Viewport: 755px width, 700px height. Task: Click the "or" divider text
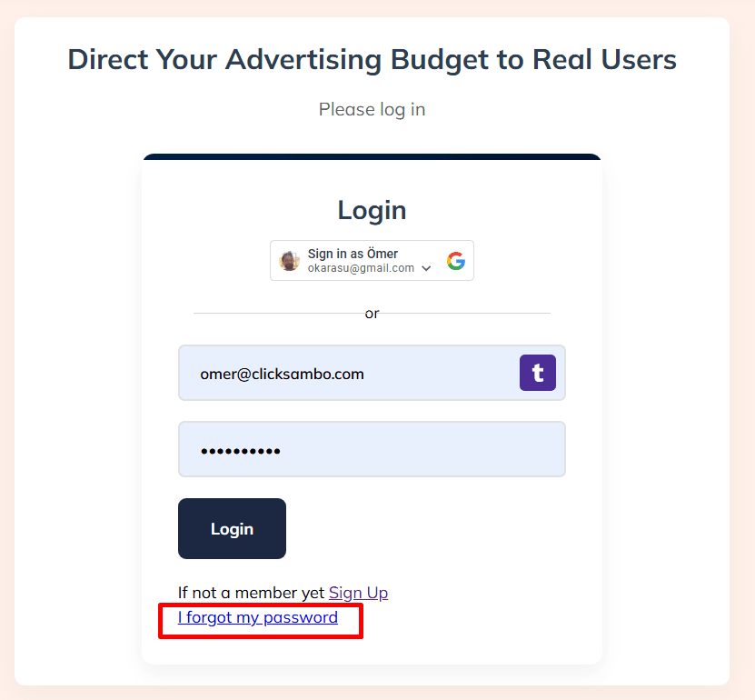(372, 314)
